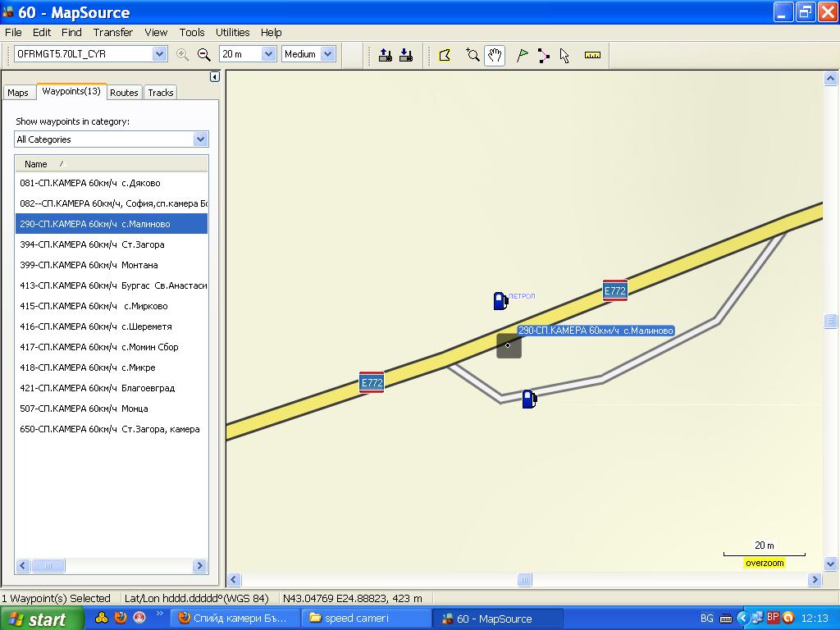Choose the Waypoint flag tool
This screenshot has width=840, height=630.
click(522, 55)
